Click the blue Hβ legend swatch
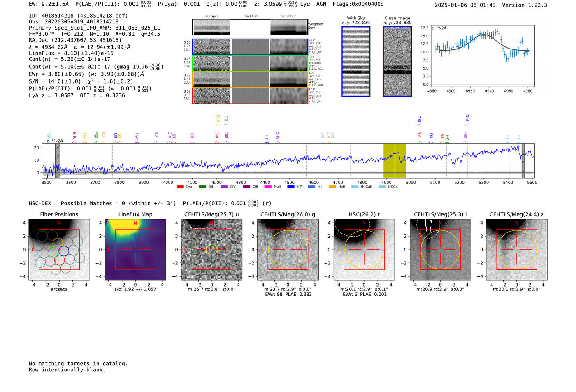Image resolution: width=576 pixels, height=392 pixels. (x=291, y=186)
